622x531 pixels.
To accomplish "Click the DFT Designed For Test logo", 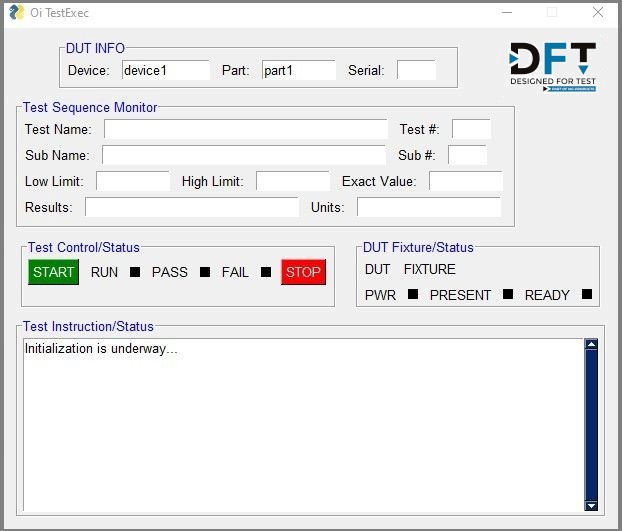I will 553,67.
